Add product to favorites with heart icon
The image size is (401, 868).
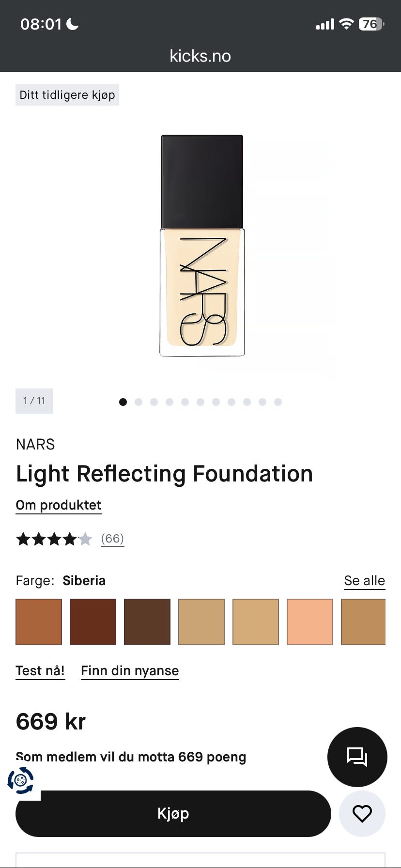(x=362, y=813)
